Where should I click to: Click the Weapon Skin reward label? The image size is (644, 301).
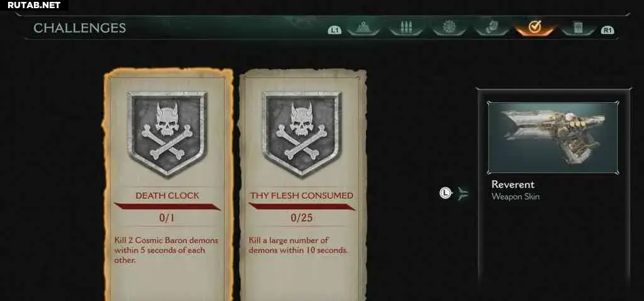[516, 197]
